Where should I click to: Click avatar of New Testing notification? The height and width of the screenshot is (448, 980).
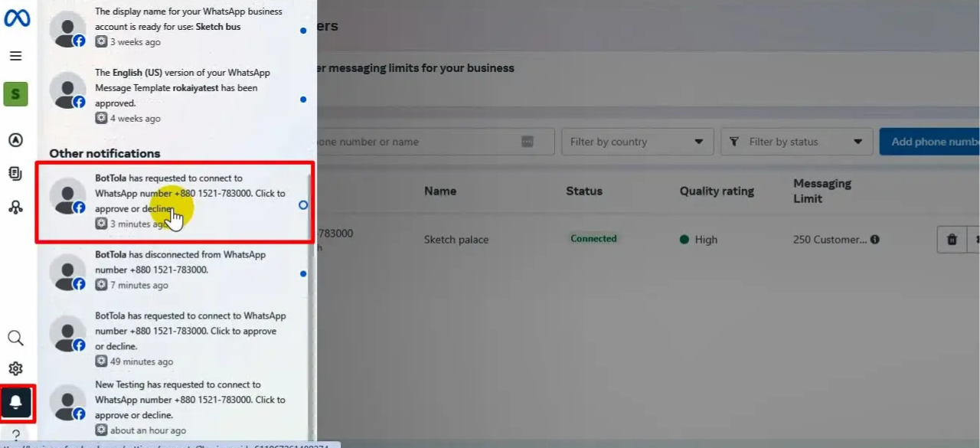(67, 402)
